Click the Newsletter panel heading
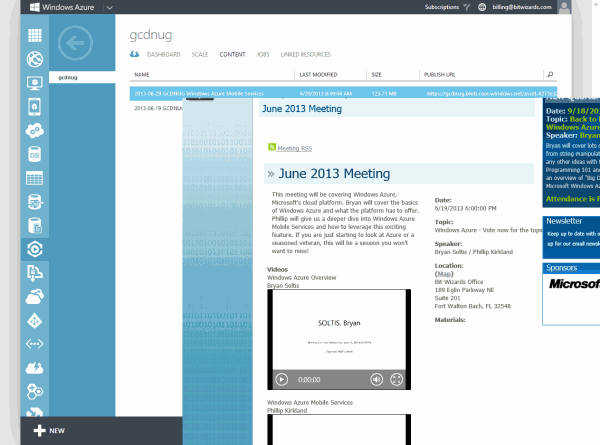Screen dimensions: 600x445 coord(564,221)
